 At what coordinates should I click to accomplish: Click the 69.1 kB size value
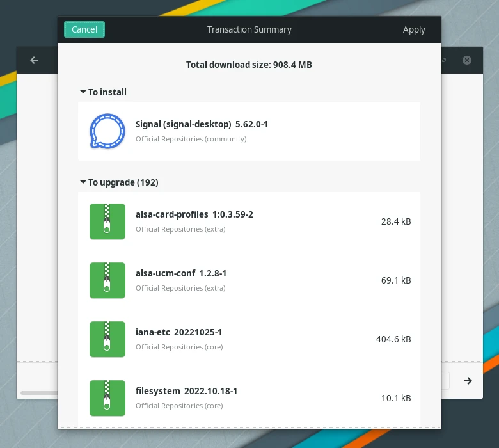[x=396, y=280]
